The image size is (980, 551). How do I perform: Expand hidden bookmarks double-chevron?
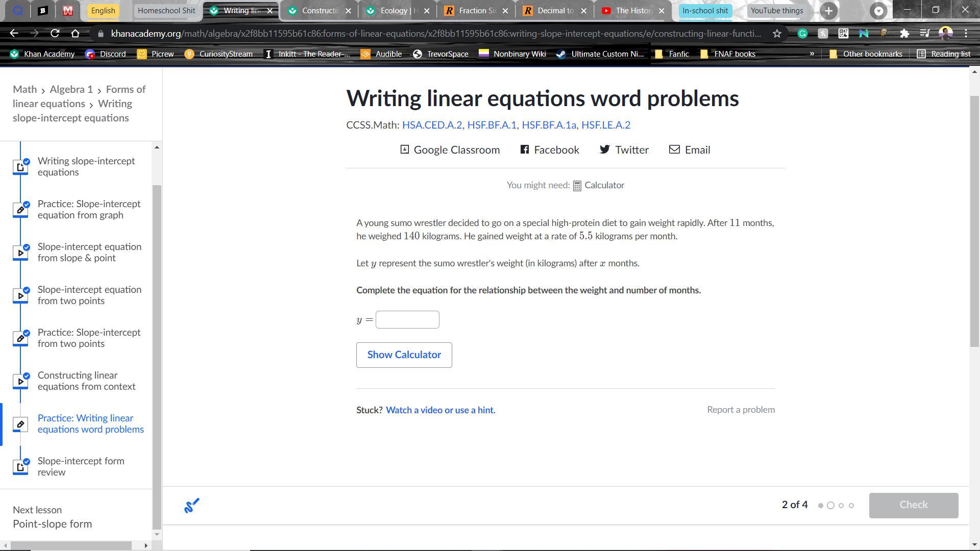pos(812,54)
